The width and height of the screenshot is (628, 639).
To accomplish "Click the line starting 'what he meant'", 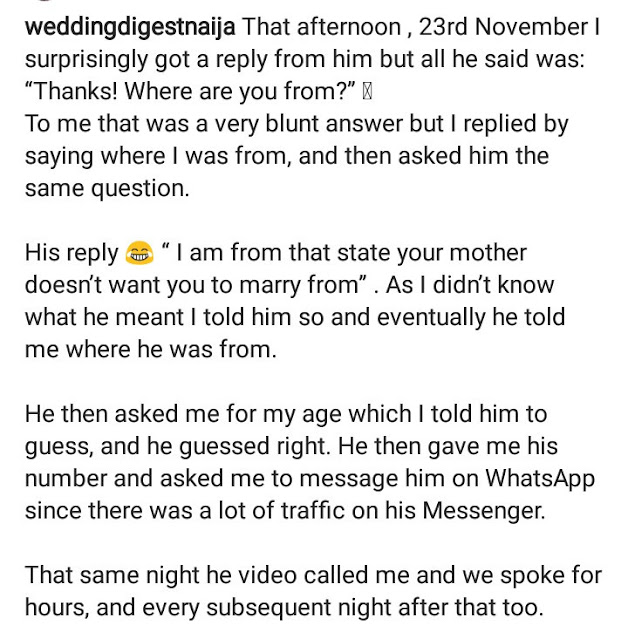I will 295,317.
